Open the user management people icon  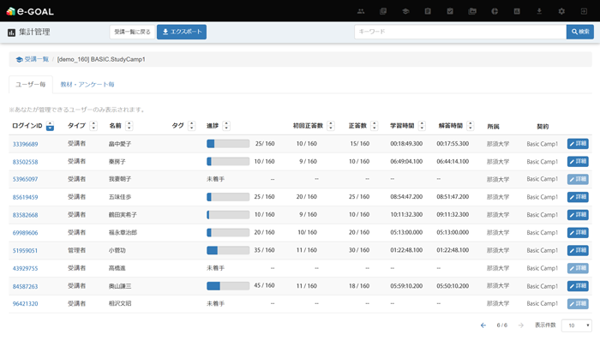pyautogui.click(x=361, y=11)
